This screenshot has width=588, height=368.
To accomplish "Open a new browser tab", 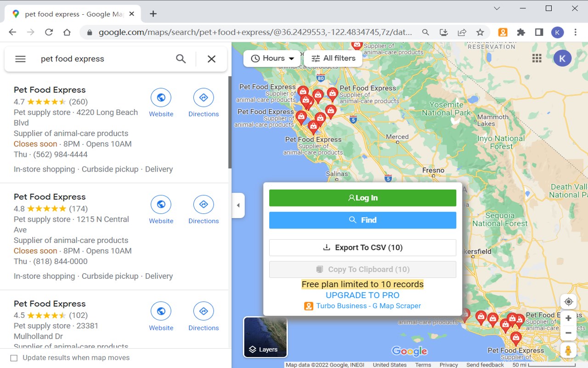I will coord(153,14).
